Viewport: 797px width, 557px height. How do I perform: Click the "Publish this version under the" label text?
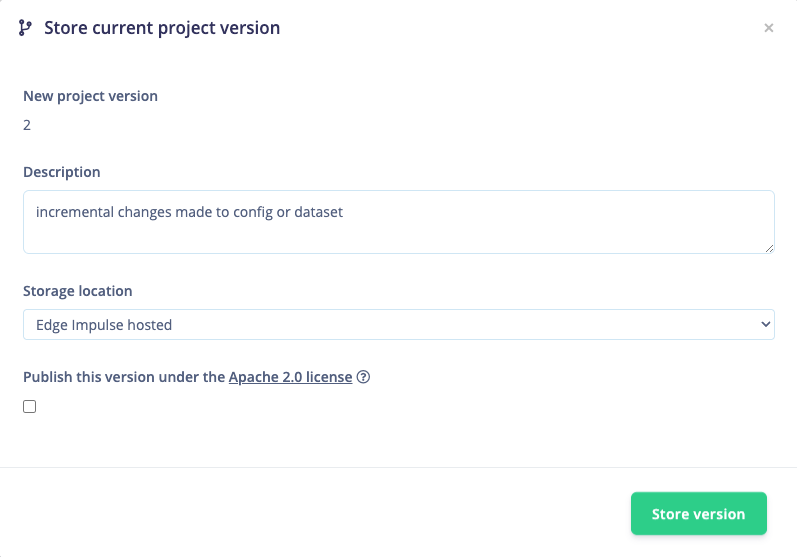[x=124, y=377]
